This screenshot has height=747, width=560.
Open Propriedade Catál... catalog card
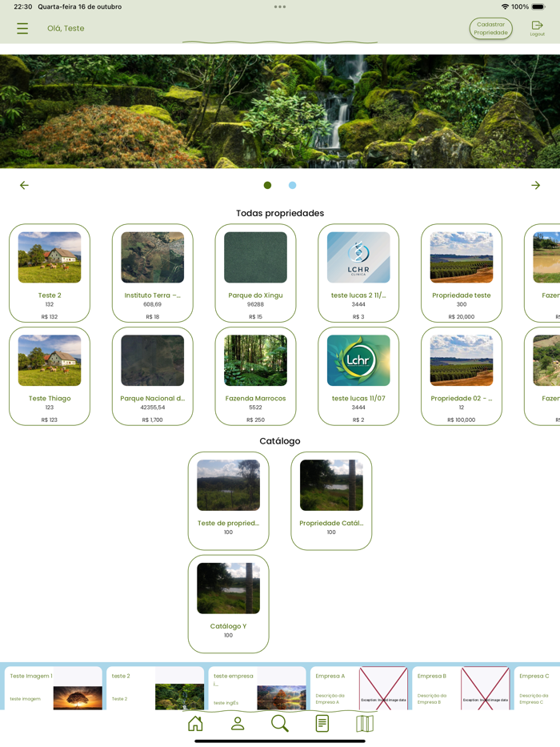pos(331,500)
